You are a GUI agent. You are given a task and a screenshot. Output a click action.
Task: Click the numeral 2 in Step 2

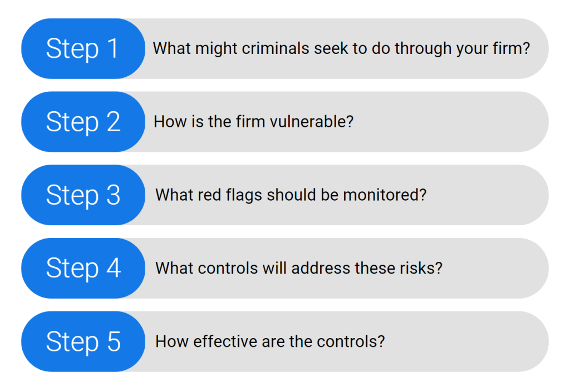pos(114,122)
